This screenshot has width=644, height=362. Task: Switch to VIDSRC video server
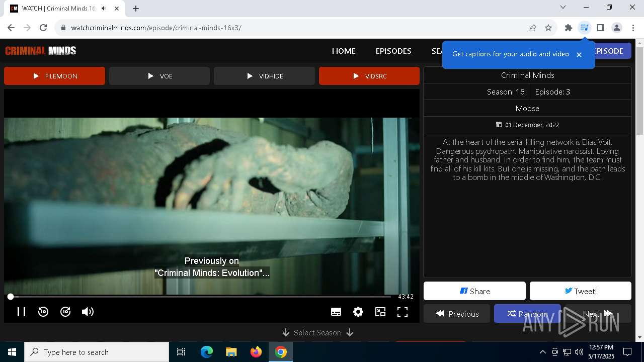pos(369,76)
